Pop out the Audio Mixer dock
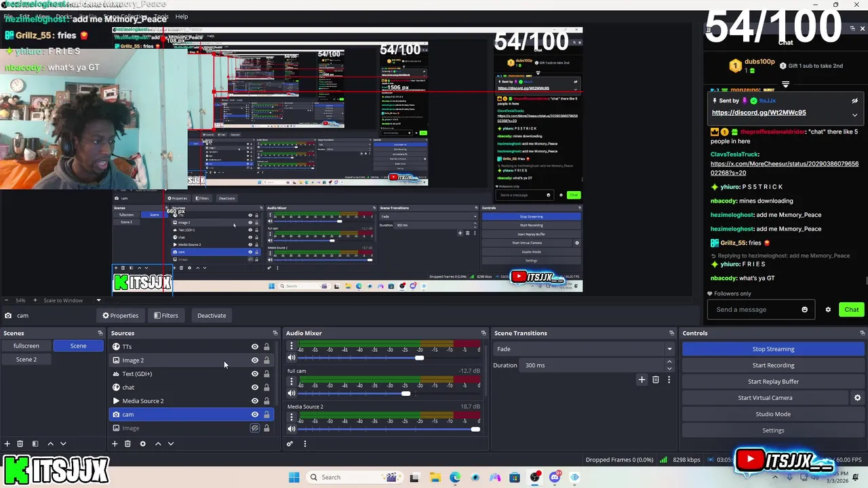 coord(484,333)
